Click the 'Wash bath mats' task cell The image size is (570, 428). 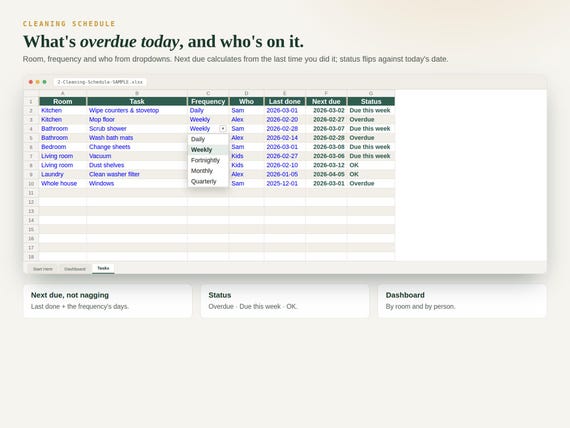[x=137, y=138]
